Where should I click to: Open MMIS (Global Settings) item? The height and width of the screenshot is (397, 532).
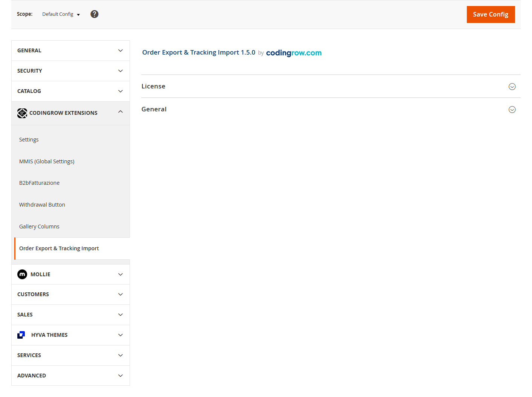click(47, 161)
